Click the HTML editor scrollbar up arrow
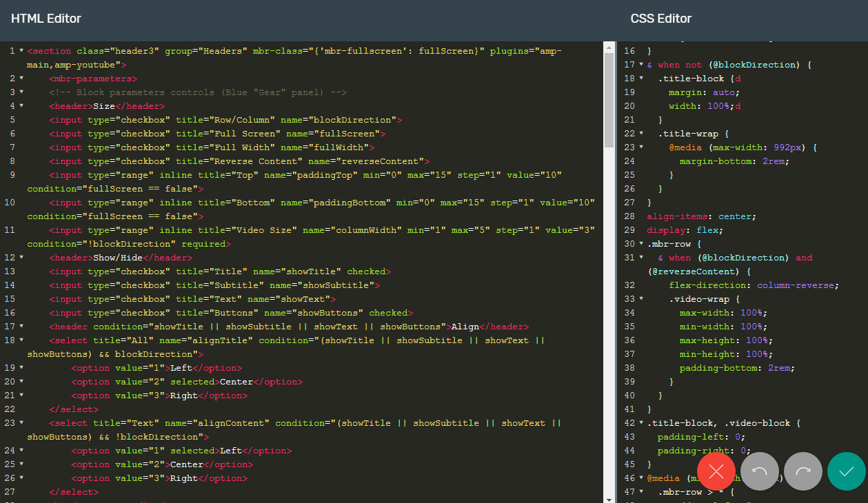The image size is (868, 503). pos(609,46)
